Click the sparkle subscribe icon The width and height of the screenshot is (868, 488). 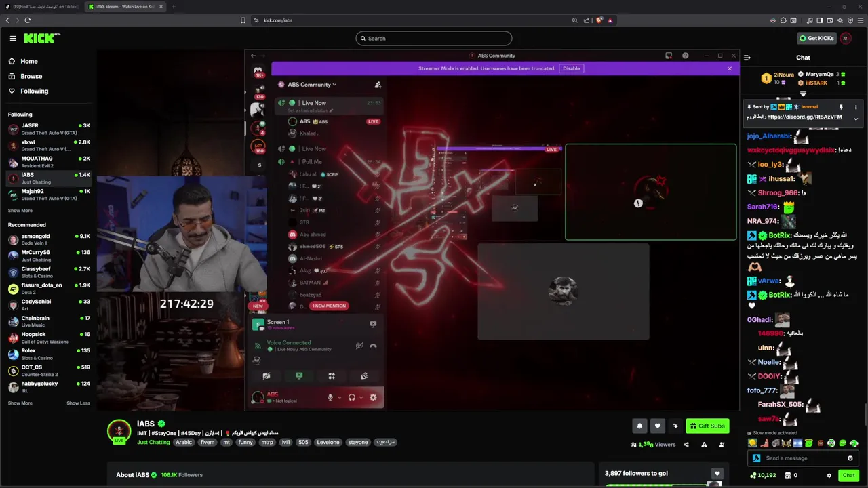click(675, 426)
